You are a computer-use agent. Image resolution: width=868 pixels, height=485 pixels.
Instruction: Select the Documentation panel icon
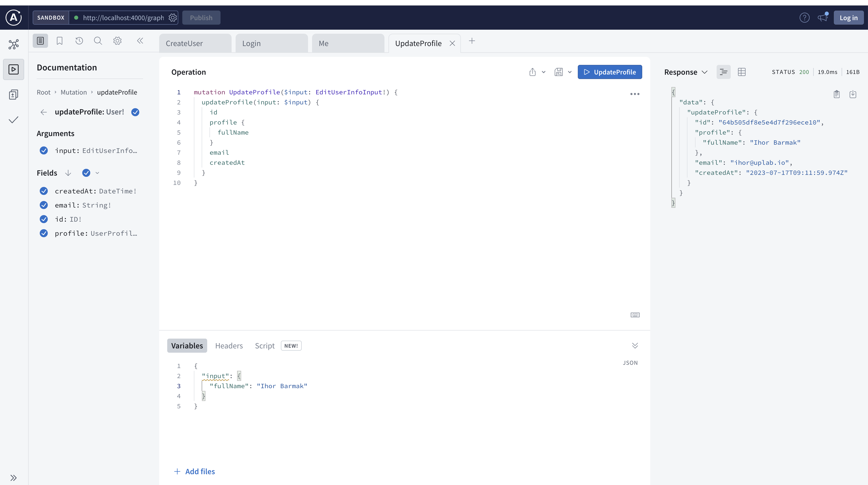coord(40,41)
